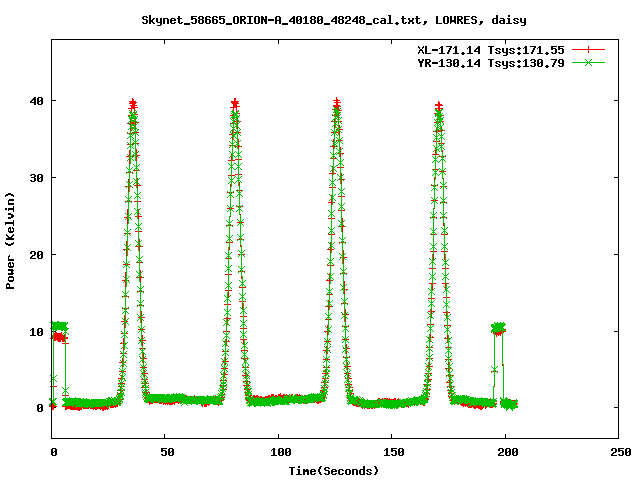Click the Time(Seconds) x-axis label
The width and height of the screenshot is (640, 480).
click(333, 471)
